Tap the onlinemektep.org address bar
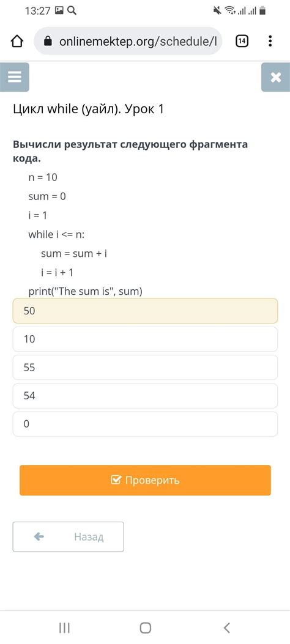Image resolution: width=290 pixels, height=644 pixels. click(x=128, y=41)
